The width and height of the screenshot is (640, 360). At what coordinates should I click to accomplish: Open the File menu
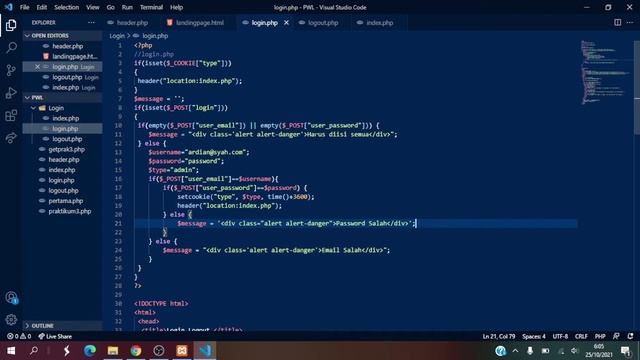(x=24, y=7)
